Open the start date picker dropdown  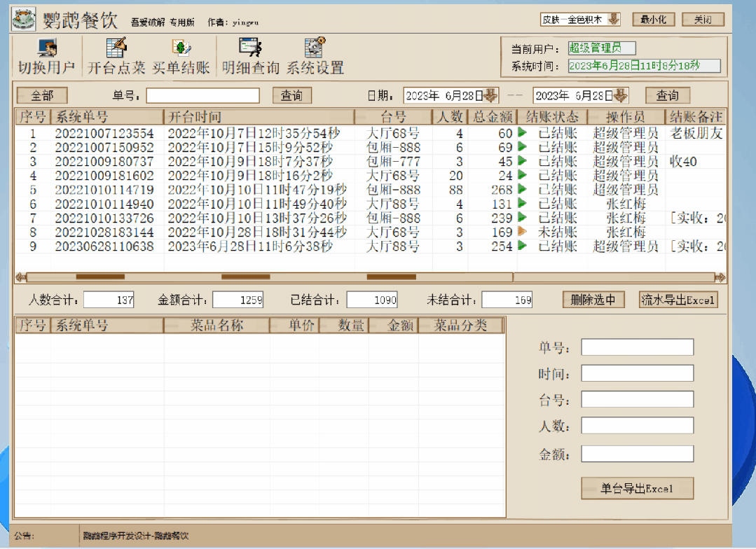[x=491, y=95]
